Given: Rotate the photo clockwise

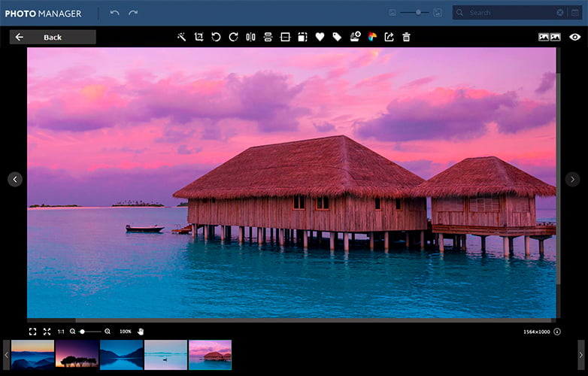Looking at the screenshot, I should click(x=233, y=37).
